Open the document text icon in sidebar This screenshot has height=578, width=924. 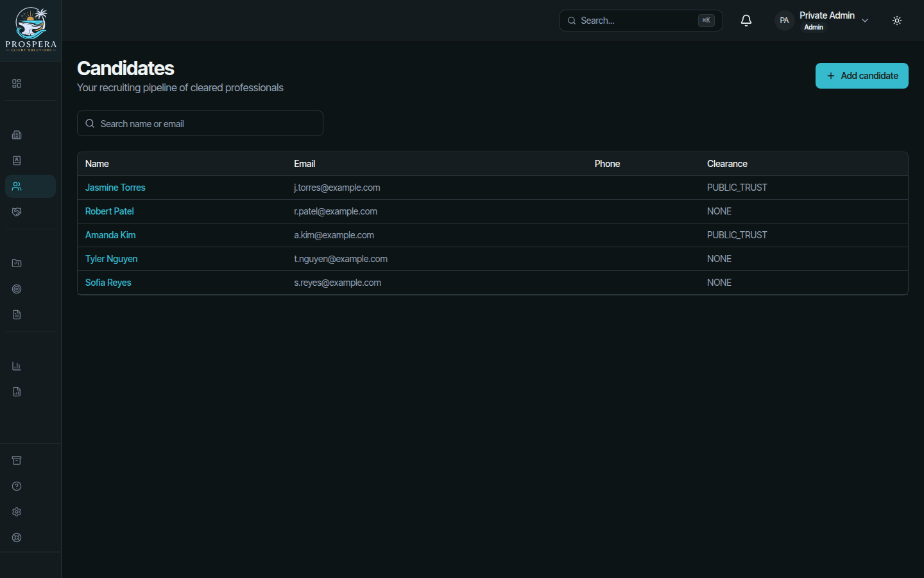point(17,315)
